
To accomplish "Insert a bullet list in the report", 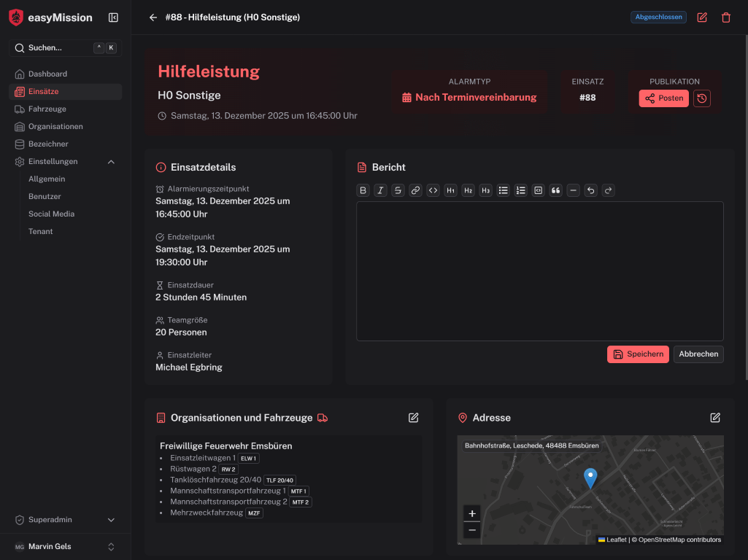I will (x=503, y=190).
